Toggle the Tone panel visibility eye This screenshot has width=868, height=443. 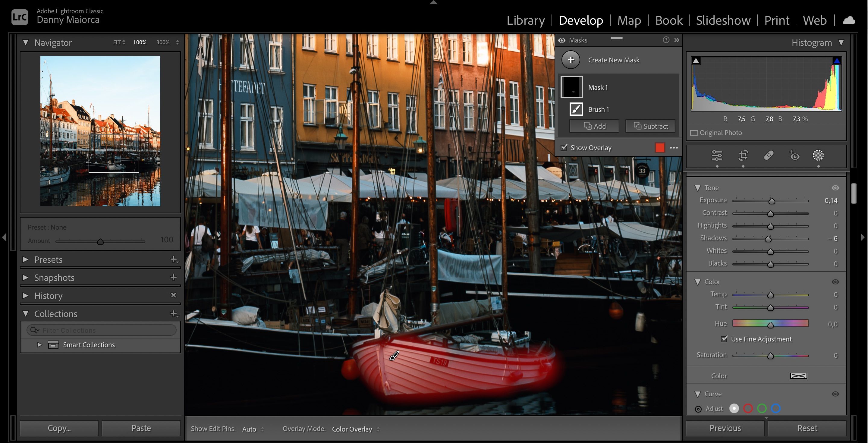[x=836, y=188]
